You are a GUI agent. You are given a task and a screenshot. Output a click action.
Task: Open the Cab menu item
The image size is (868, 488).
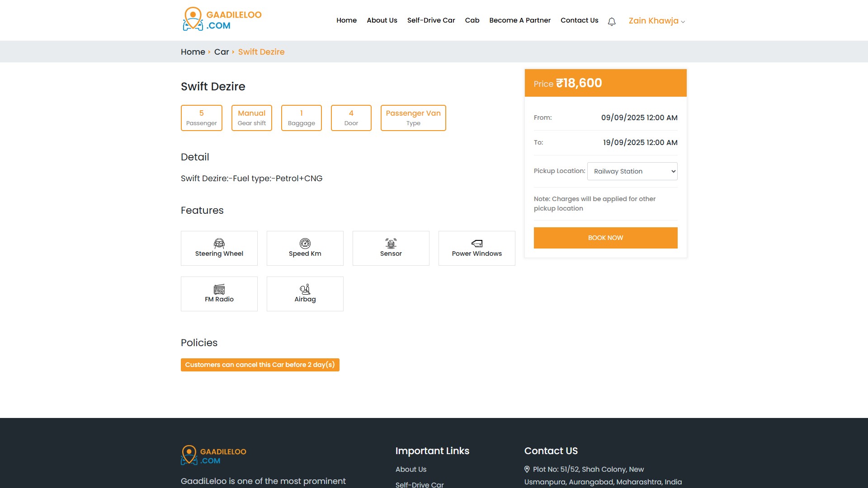click(472, 20)
